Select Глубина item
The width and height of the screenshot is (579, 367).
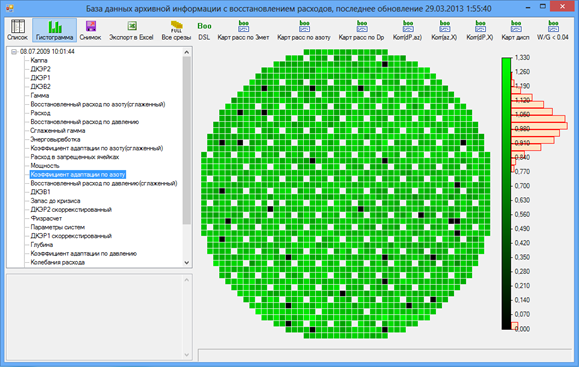[41, 245]
